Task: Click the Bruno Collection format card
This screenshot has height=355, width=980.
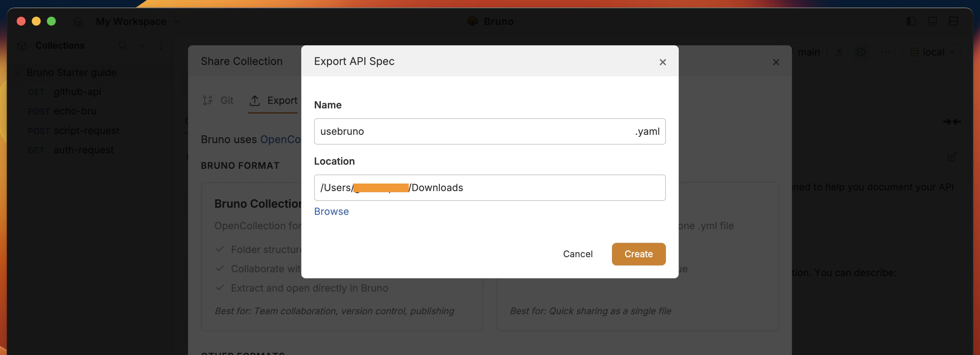Action: 342,257
